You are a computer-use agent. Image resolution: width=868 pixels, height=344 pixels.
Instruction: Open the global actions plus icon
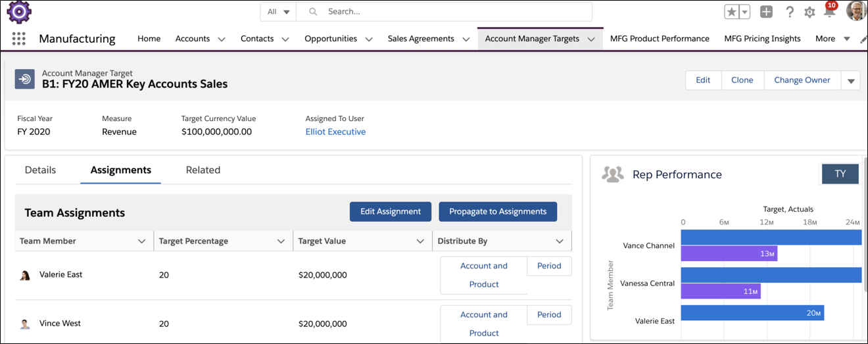(766, 12)
